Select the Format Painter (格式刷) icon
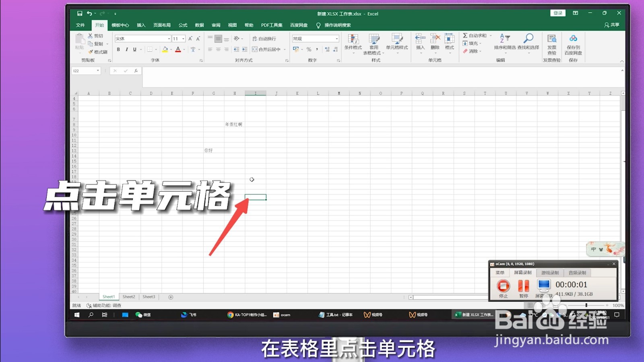 tap(95, 51)
